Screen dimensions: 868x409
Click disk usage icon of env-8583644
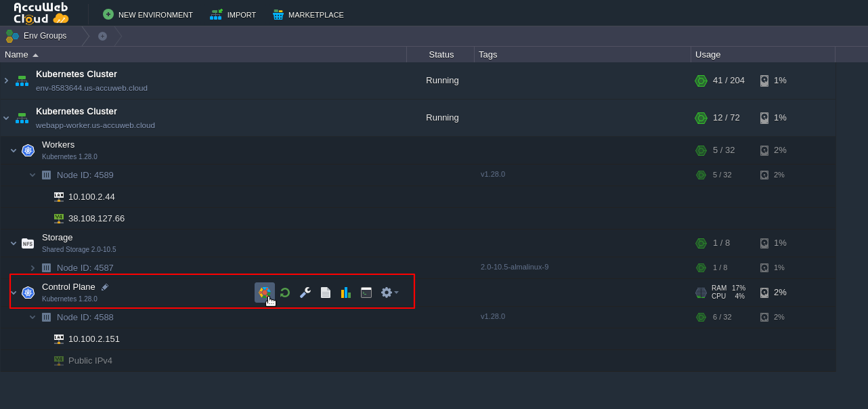[764, 81]
